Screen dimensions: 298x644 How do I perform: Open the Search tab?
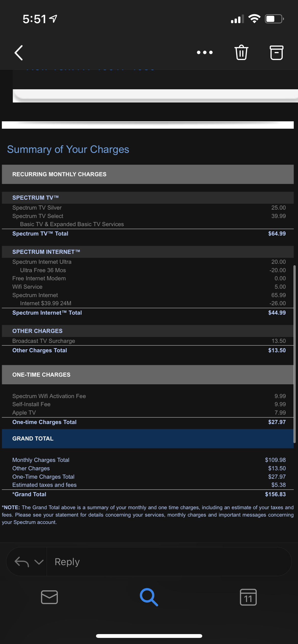[149, 597]
